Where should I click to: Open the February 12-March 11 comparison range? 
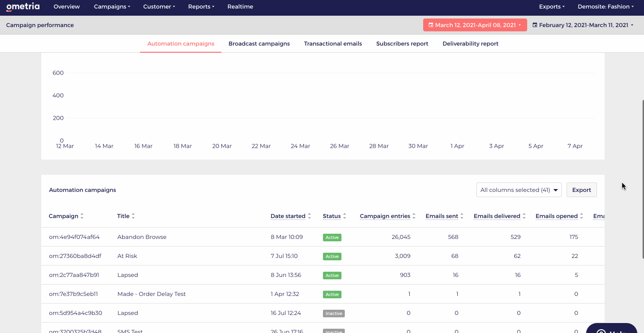point(583,25)
